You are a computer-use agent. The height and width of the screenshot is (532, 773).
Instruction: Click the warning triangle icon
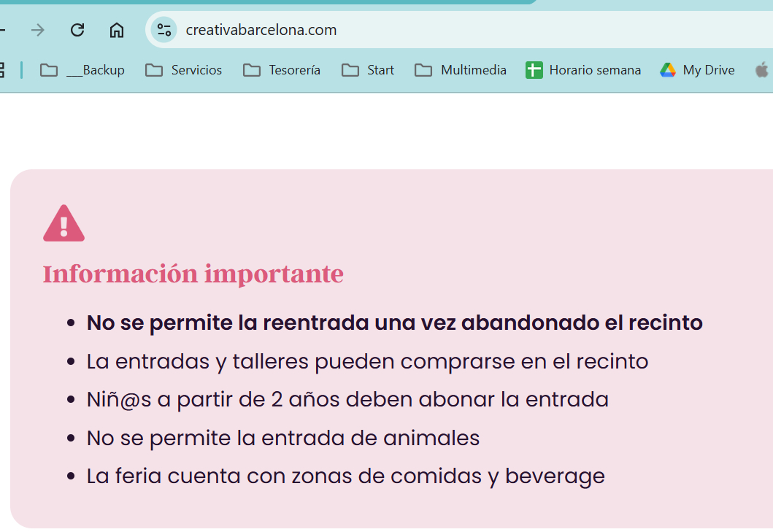pyautogui.click(x=64, y=223)
